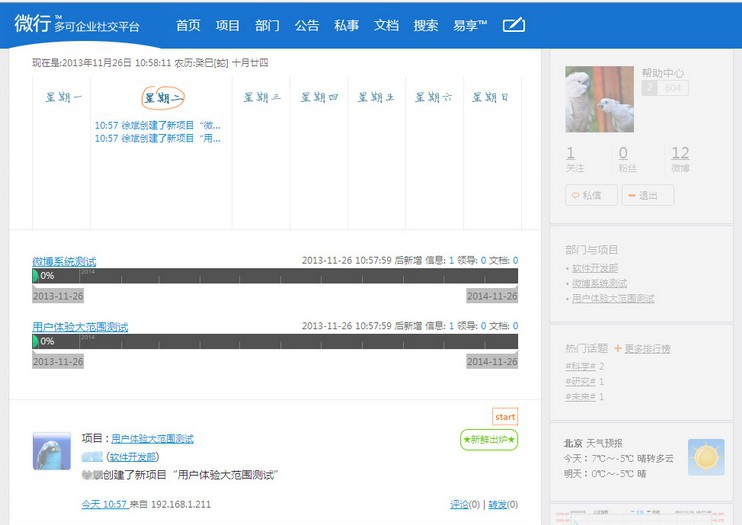
Task: Click the blurred author name in the post
Action: [92, 457]
